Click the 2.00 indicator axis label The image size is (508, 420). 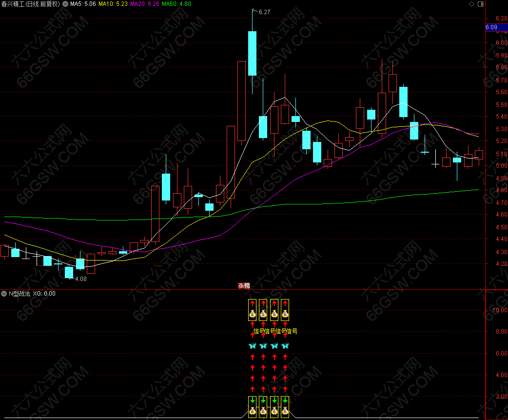tap(502, 397)
